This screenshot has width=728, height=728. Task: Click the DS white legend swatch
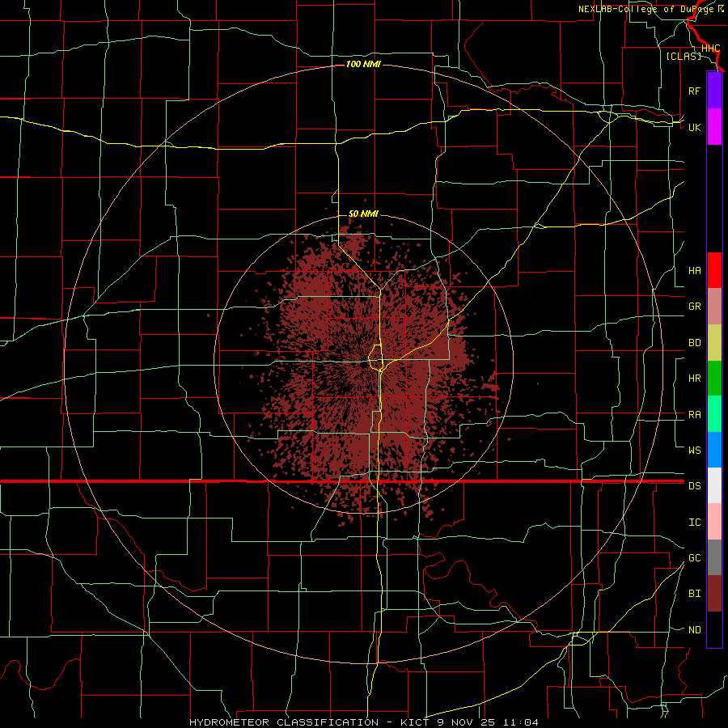coord(714,485)
